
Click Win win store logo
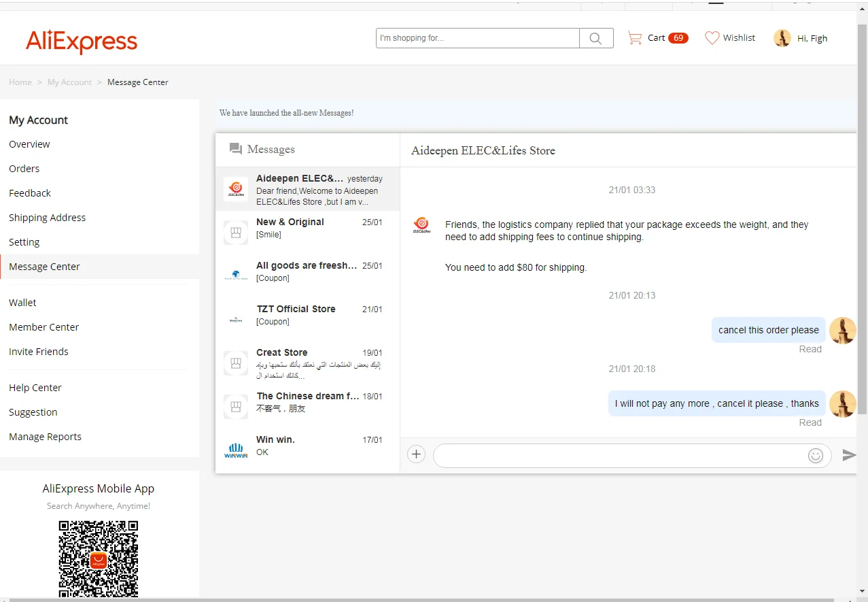pyautogui.click(x=236, y=450)
